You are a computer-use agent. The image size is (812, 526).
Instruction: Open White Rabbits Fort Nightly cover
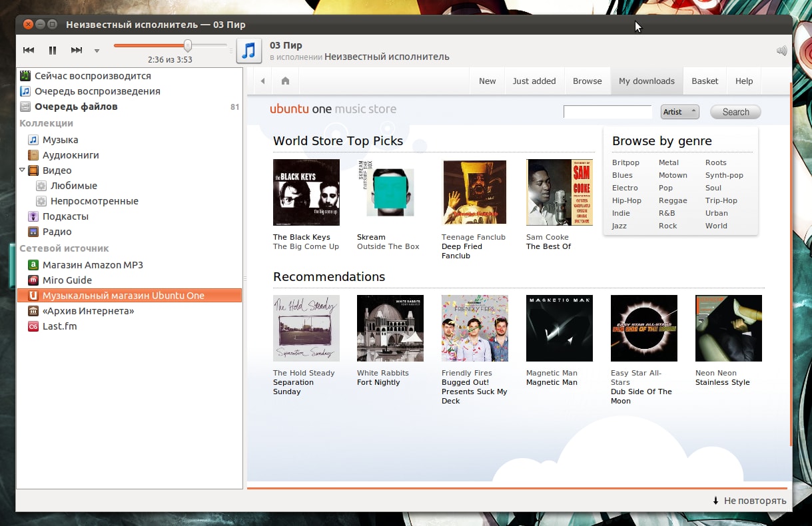pos(390,328)
